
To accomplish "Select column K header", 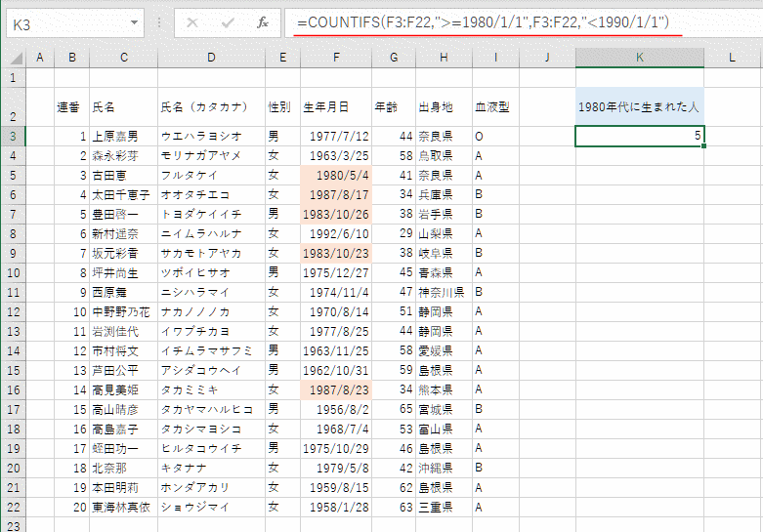I will tap(639, 59).
